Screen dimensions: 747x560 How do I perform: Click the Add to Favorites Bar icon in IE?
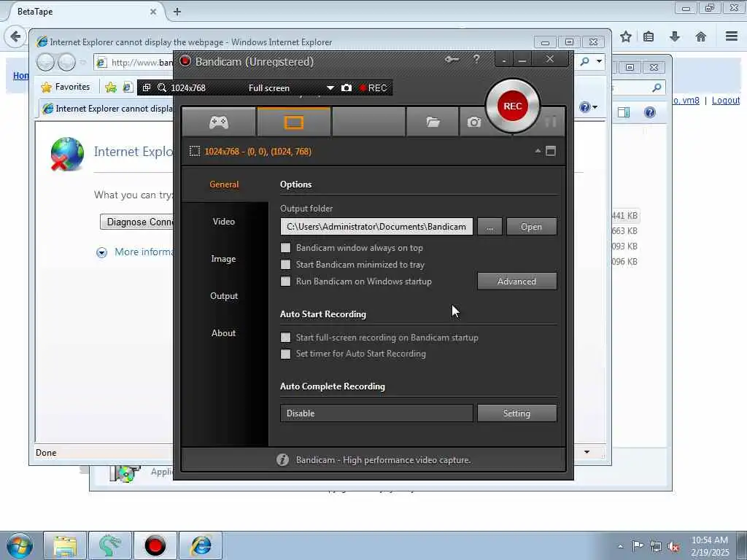(x=111, y=87)
